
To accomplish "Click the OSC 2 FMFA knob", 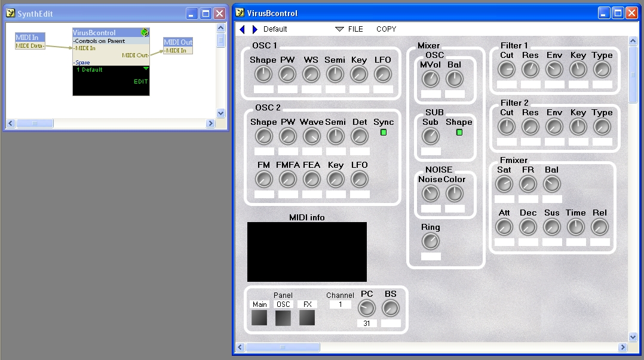I will [287, 179].
